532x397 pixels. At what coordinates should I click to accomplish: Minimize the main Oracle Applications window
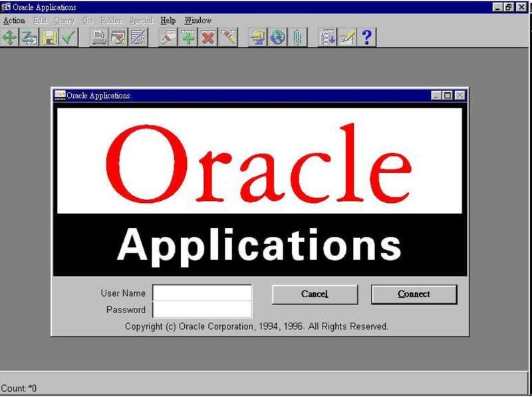(x=497, y=7)
